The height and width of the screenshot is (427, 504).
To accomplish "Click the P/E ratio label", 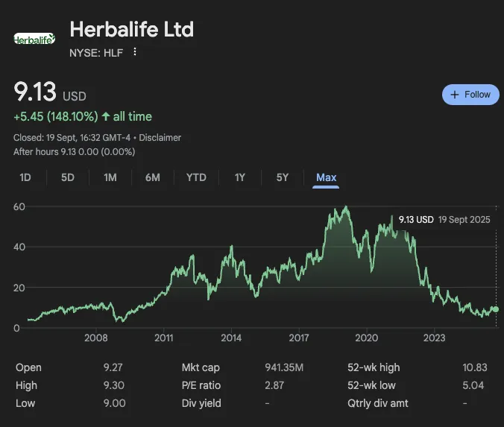I will (x=201, y=385).
